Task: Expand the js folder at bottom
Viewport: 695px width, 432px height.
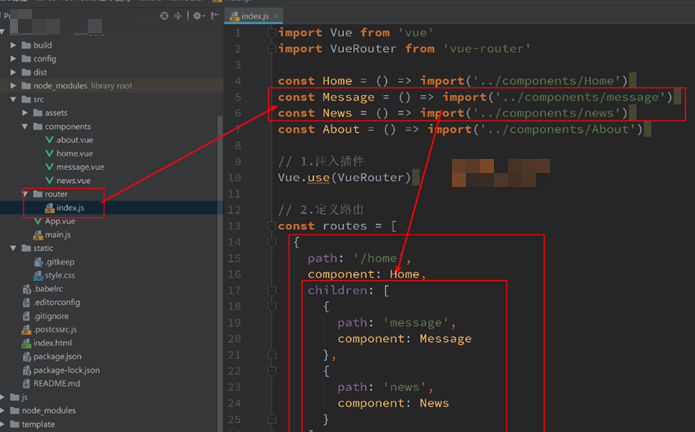Action: pos(3,397)
